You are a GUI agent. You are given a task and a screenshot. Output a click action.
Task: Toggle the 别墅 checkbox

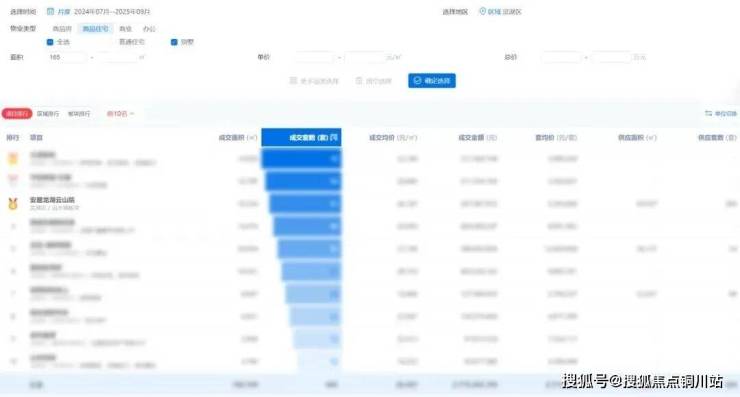[174, 42]
